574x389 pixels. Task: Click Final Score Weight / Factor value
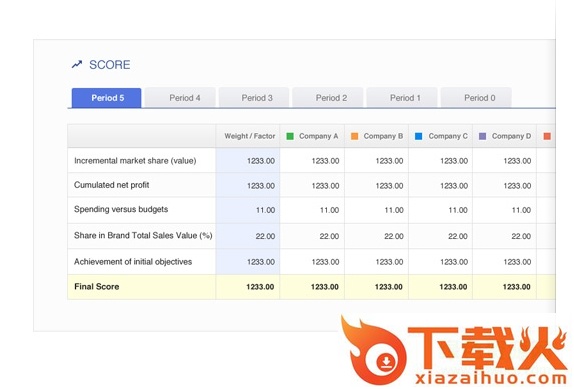pyautogui.click(x=260, y=287)
